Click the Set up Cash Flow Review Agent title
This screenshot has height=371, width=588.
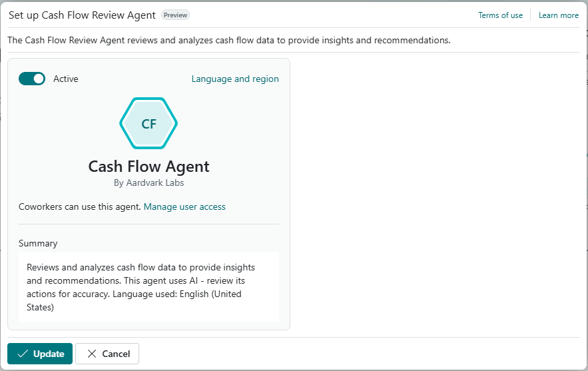82,15
